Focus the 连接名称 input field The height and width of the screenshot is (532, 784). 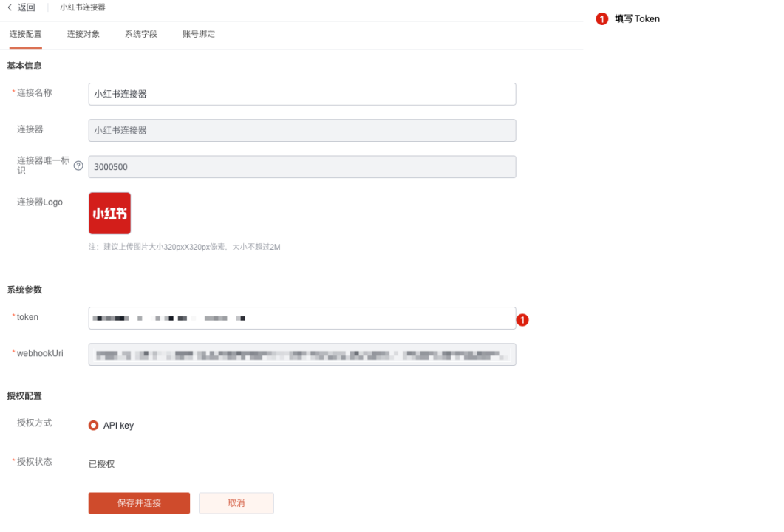302,94
